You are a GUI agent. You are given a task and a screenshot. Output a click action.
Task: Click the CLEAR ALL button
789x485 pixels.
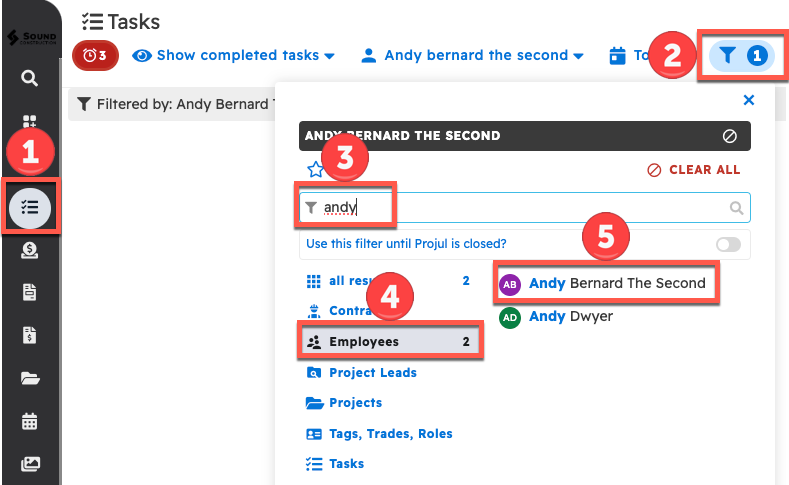(694, 170)
